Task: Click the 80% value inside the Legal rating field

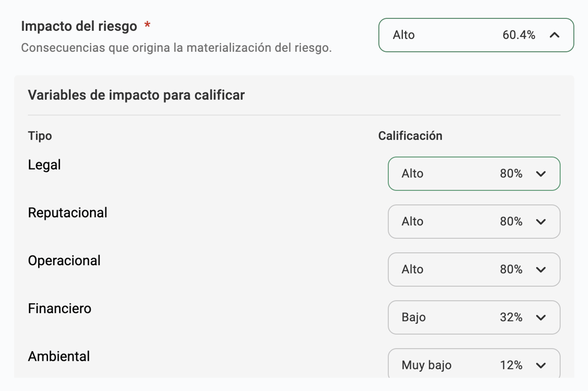Action: (x=512, y=174)
